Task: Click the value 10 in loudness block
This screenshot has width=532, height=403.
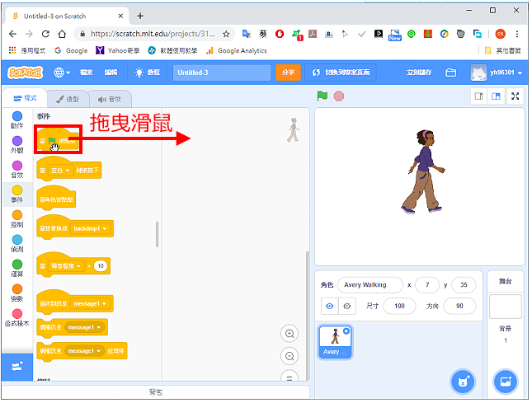Action: point(101,266)
